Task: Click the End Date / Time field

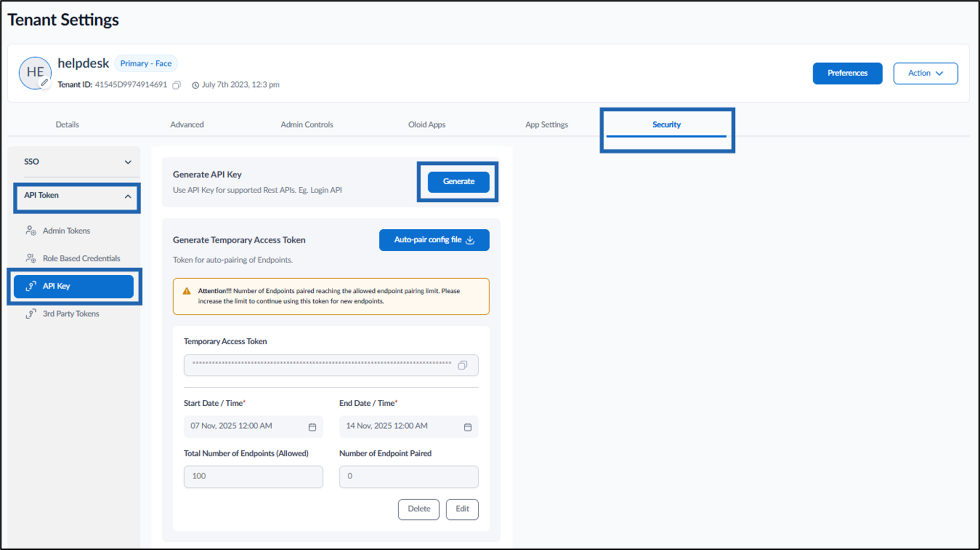Action: (408, 426)
